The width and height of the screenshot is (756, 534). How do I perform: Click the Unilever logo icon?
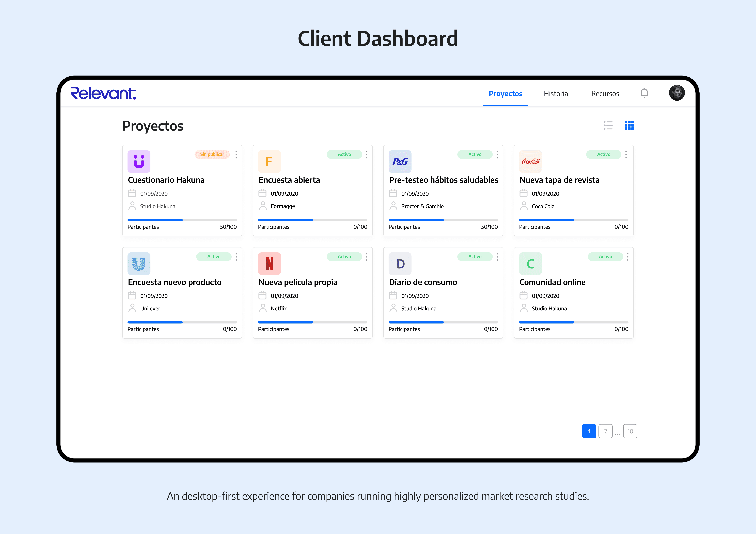139,264
